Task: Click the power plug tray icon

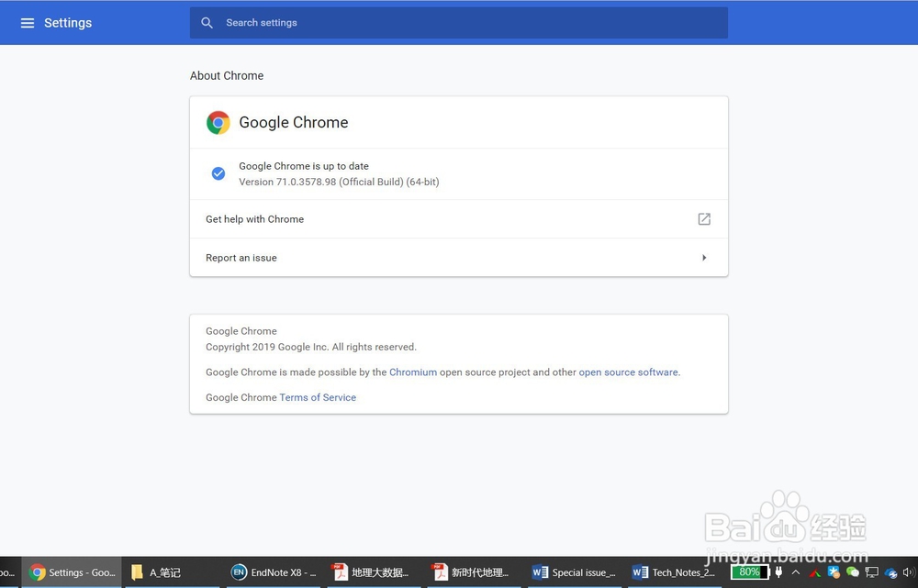Action: [x=778, y=571]
